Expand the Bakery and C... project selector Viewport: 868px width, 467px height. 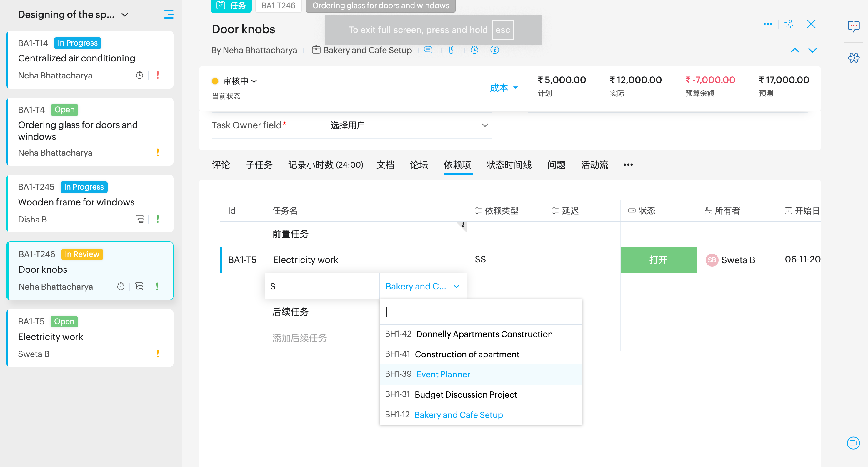[x=423, y=286]
